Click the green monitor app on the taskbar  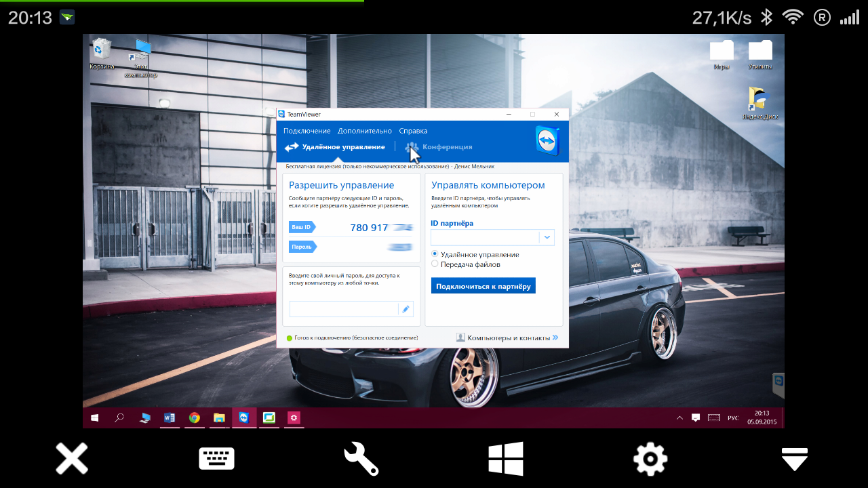269,418
